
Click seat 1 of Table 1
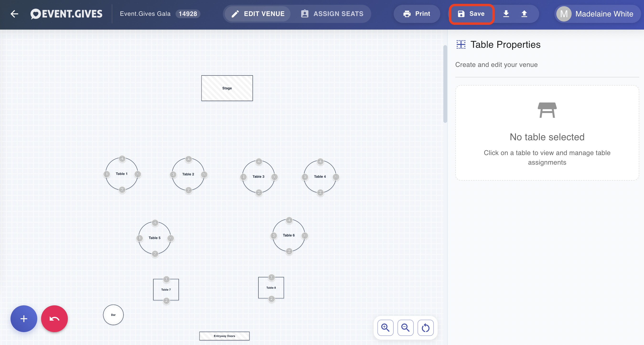pos(138,174)
